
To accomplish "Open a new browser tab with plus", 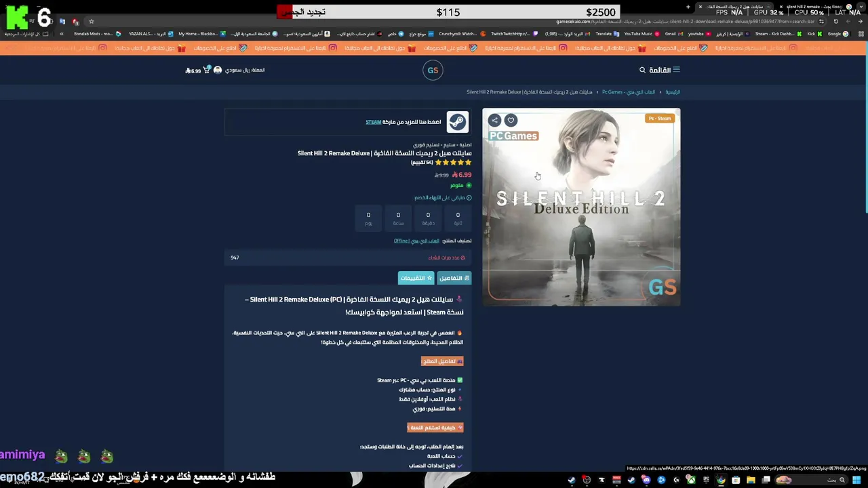I will [688, 7].
